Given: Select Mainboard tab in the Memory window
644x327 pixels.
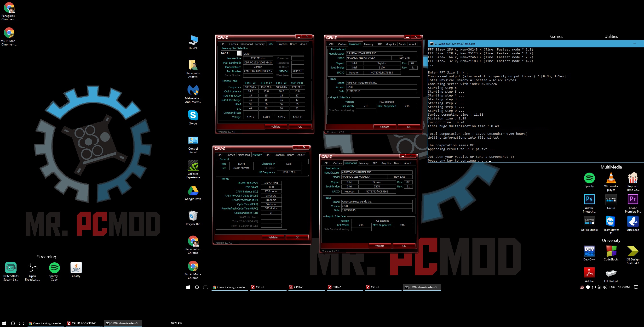Looking at the screenshot, I should coord(243,155).
